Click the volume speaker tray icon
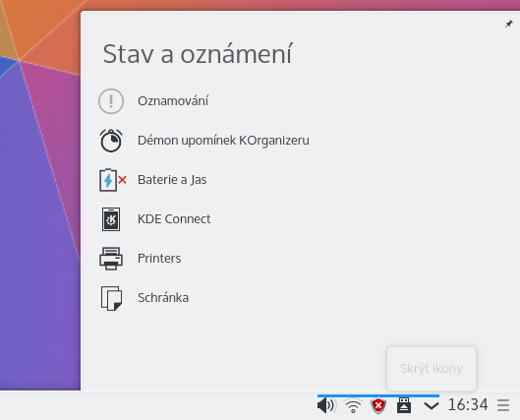This screenshot has width=520, height=420. click(x=326, y=405)
